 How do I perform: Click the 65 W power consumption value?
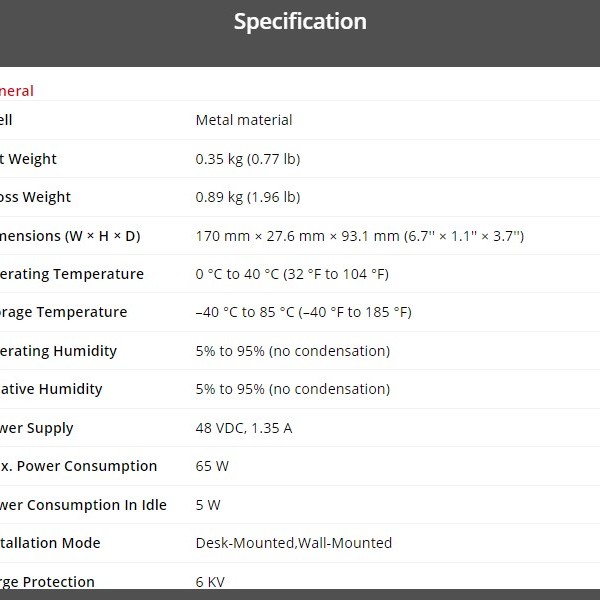click(210, 466)
